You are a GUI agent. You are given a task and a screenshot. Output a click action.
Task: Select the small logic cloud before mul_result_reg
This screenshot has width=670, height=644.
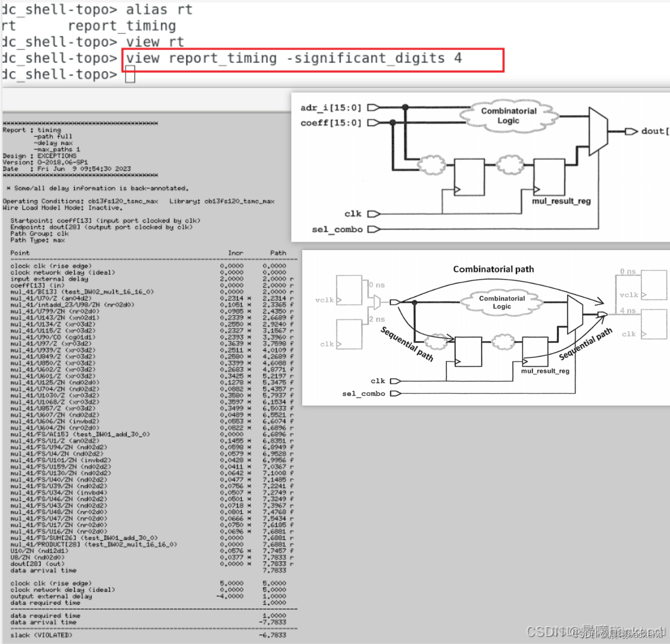tap(509, 165)
